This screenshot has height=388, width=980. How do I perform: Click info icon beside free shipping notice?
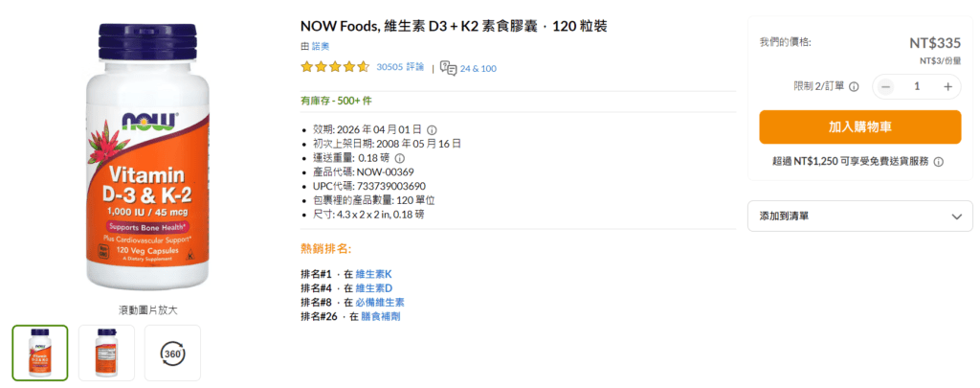tap(939, 162)
